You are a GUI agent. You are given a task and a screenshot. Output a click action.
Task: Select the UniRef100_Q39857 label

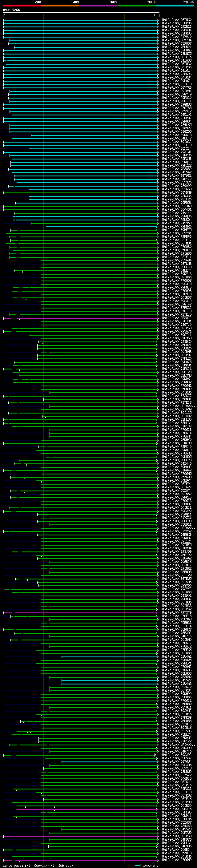(x=177, y=44)
